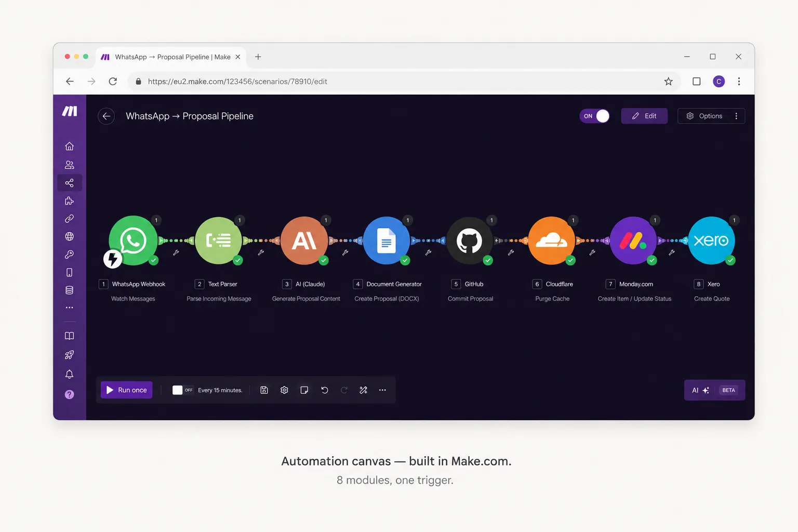Click the wrench between WhatsApp and Text Parser
798x532 pixels.
coord(176,252)
